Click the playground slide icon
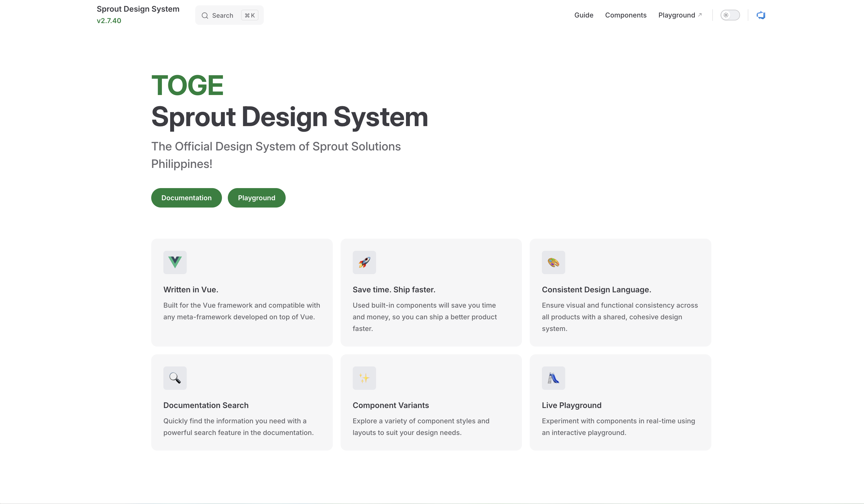The height and width of the screenshot is (504, 864). point(553,378)
